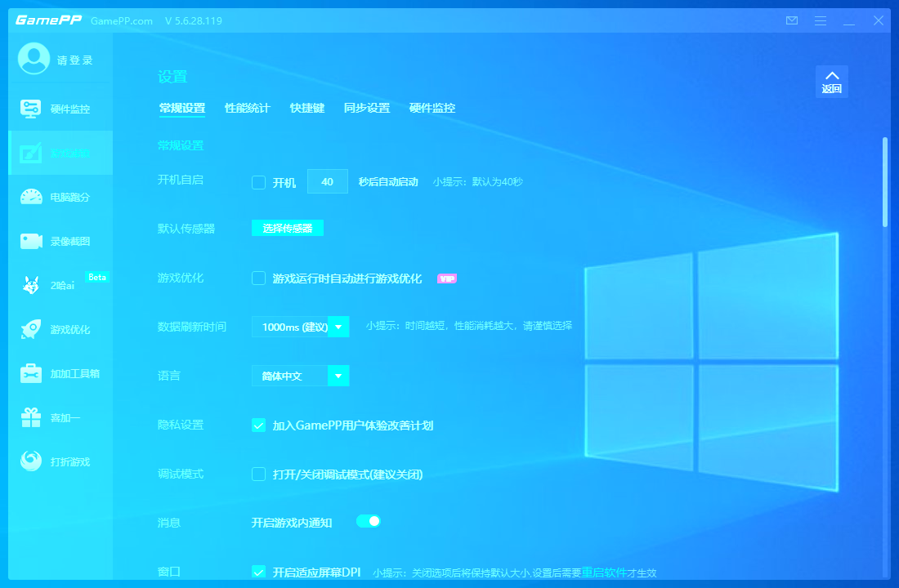Uncheck 加入GamePP用户体验改善计划

pyautogui.click(x=258, y=425)
